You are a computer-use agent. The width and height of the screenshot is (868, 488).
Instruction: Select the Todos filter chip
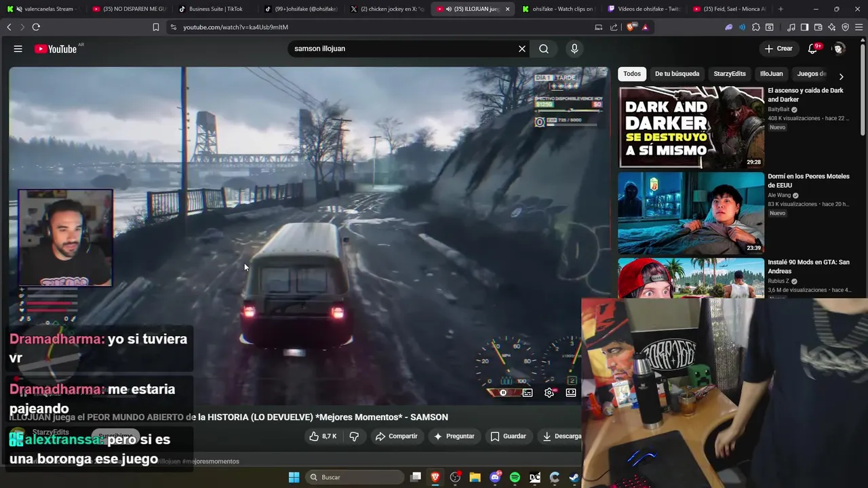tap(632, 74)
